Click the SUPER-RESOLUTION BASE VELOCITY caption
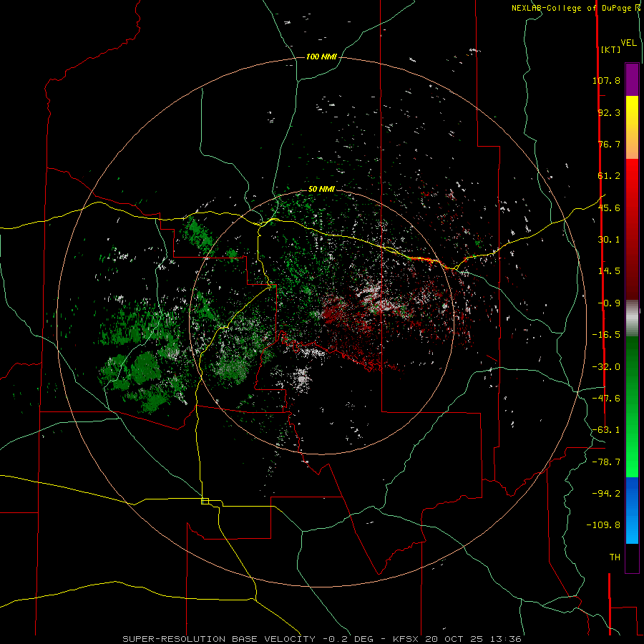 click(x=219, y=639)
